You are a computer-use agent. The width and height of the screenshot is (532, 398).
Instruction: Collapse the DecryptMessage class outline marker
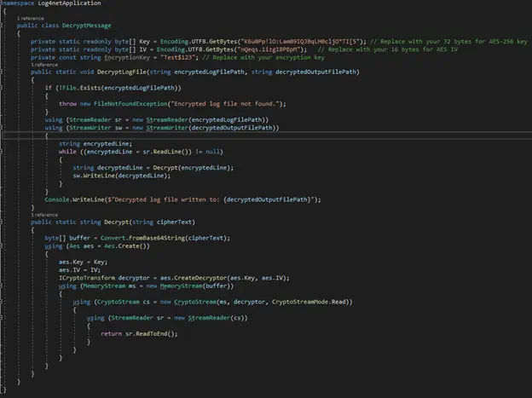(x=2, y=26)
